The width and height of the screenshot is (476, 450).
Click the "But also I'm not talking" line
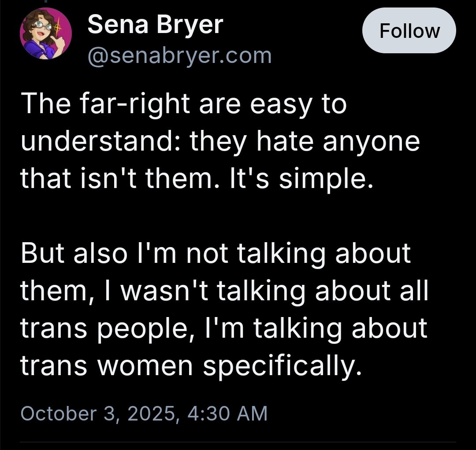pos(216,254)
